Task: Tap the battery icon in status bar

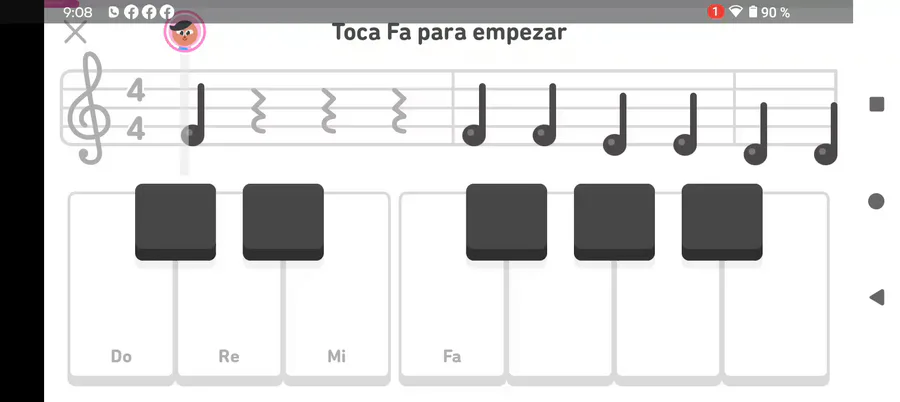Action: coord(753,11)
